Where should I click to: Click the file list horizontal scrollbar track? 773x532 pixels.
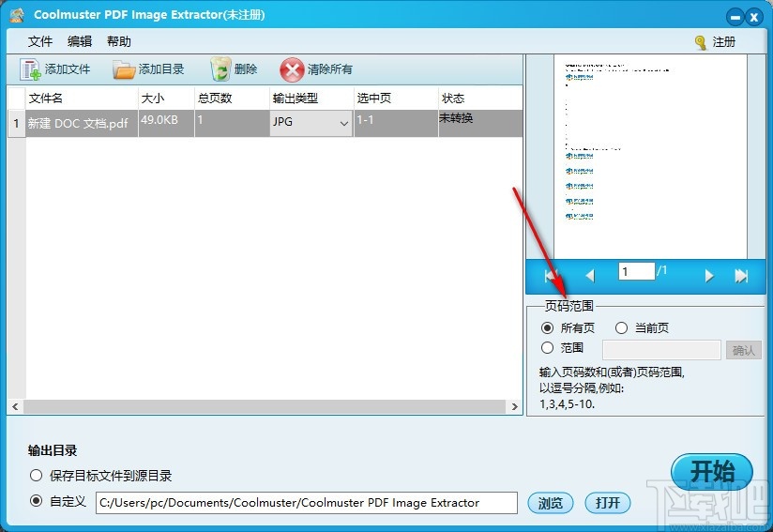(265, 407)
